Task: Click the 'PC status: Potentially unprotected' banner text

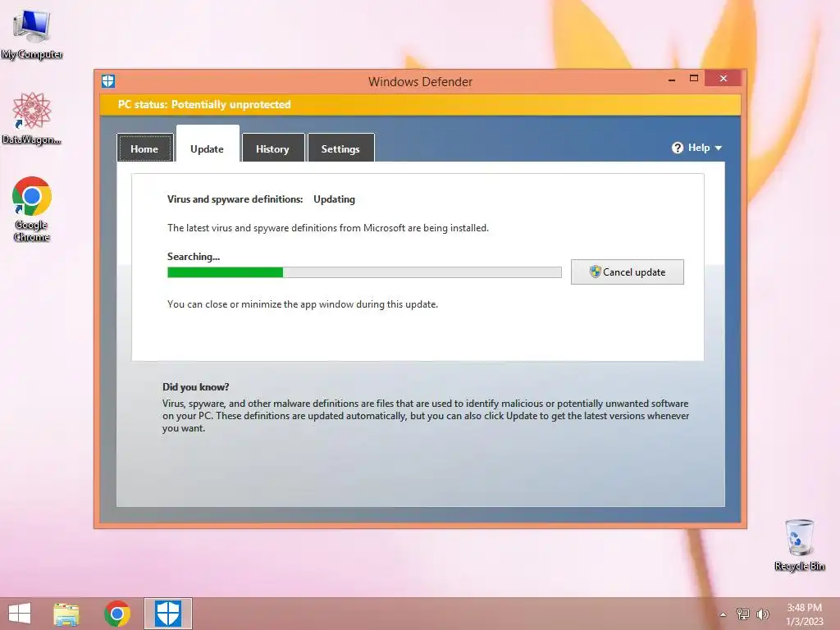Action: point(204,104)
